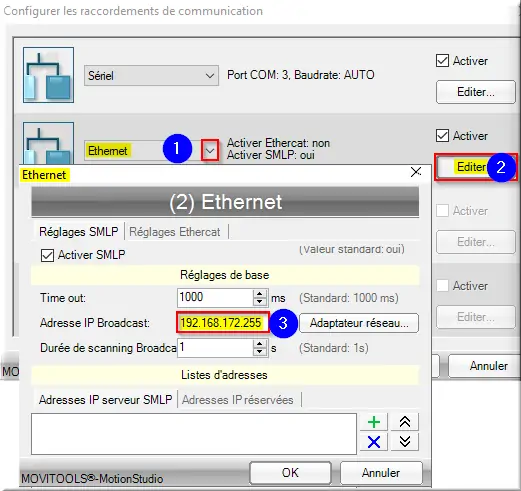Screen dimensions: 521x491
Task: Decrease the Durée de scanning Broadcast value
Action: pos(260,352)
